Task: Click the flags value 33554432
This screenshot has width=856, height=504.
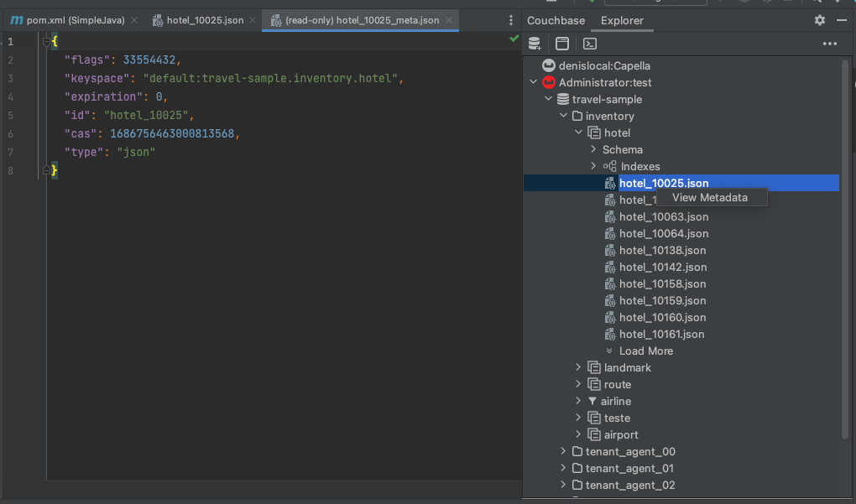Action: coord(149,60)
